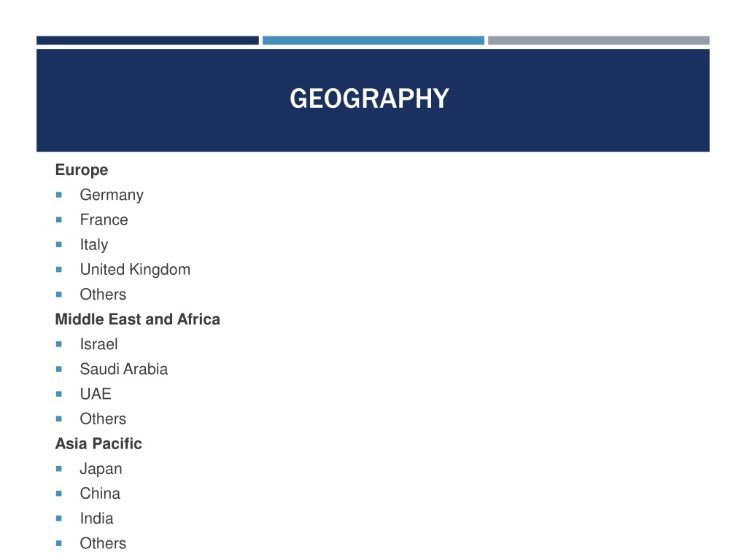Click Others under Middle East and Africa

103,419
